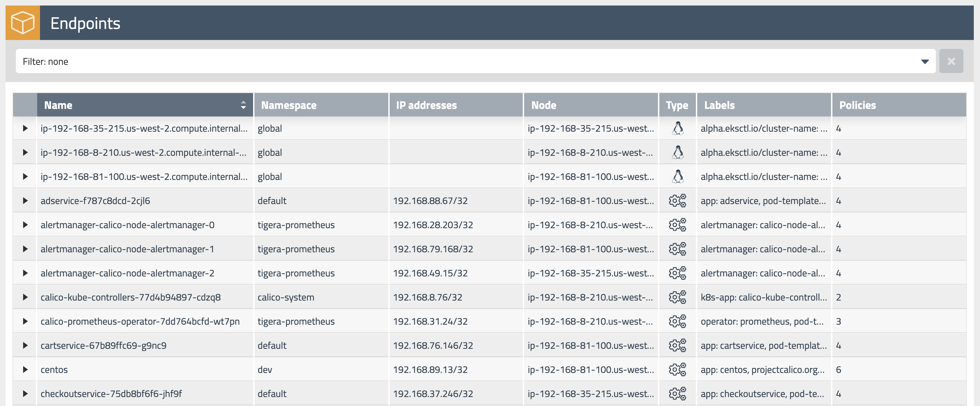Click the gears icon in centos row
This screenshot has height=406, width=980.
[677, 369]
